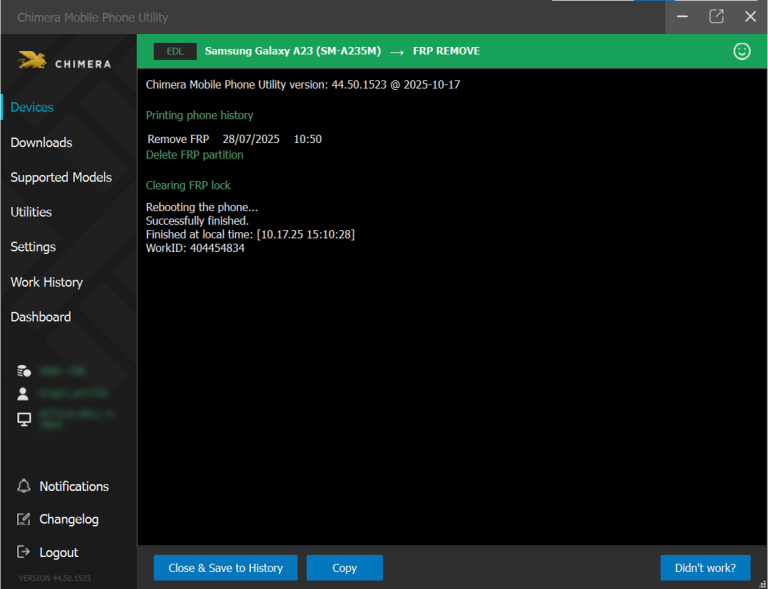Viewport: 768px width, 589px height.
Task: Open Settings from the sidebar
Action: click(33, 247)
